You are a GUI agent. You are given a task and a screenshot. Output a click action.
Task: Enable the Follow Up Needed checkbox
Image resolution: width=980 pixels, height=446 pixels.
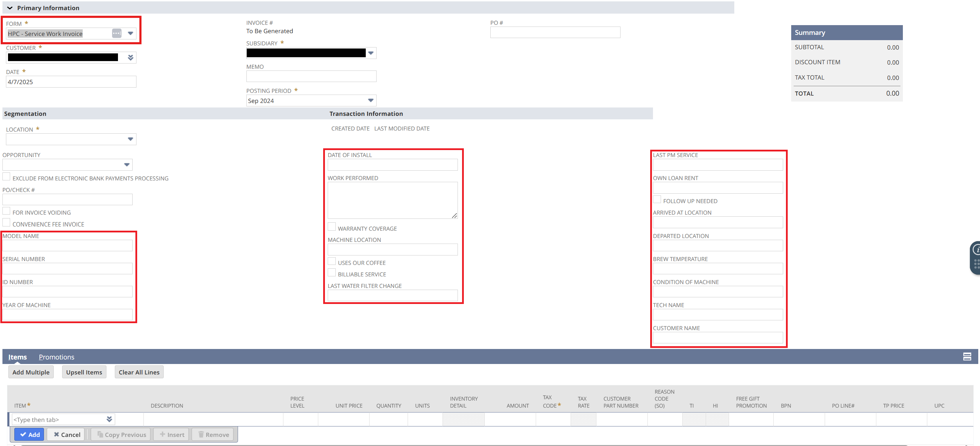[657, 199]
